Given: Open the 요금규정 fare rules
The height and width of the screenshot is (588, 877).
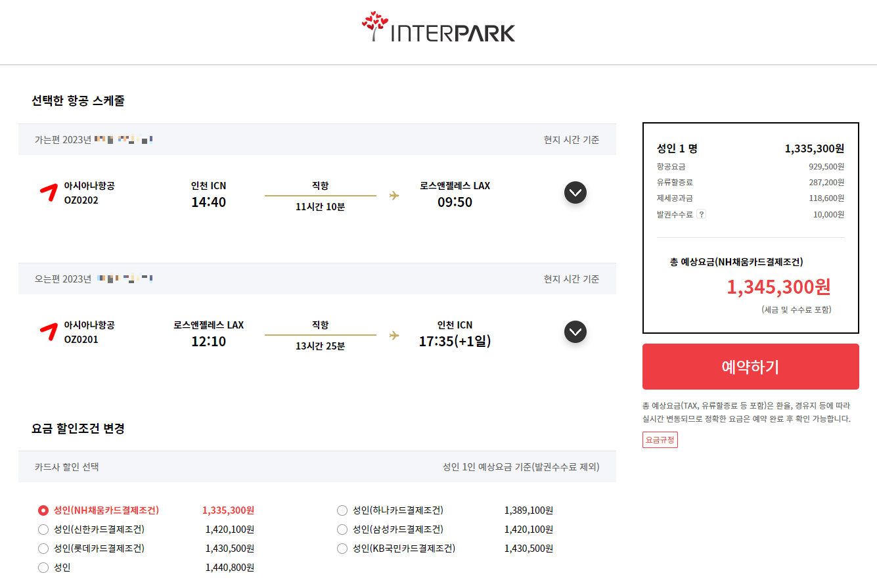Looking at the screenshot, I should coord(660,440).
